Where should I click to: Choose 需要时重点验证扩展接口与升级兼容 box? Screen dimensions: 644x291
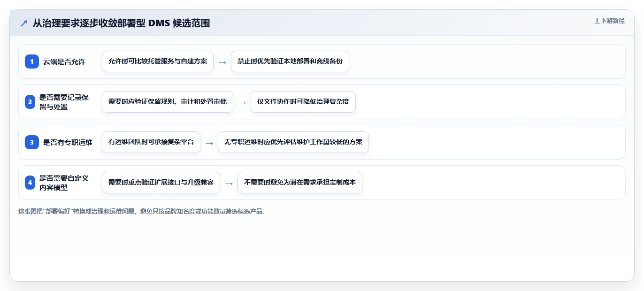click(161, 183)
